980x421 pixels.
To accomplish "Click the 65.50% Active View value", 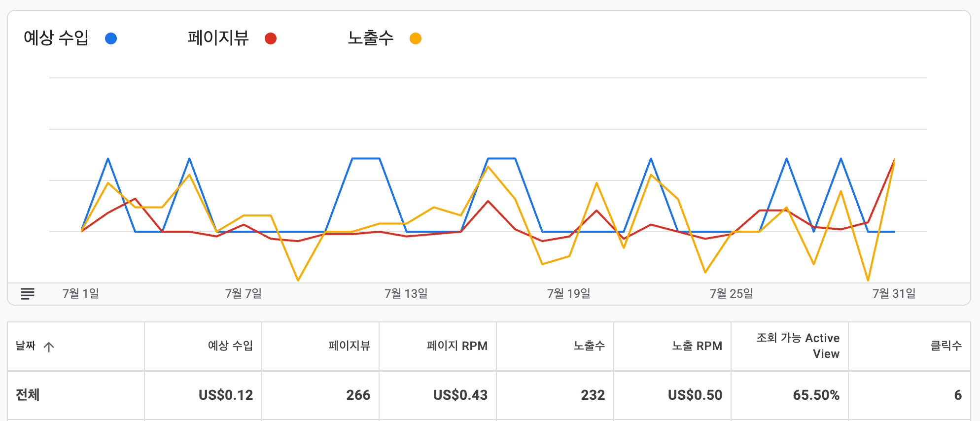I will (x=816, y=395).
